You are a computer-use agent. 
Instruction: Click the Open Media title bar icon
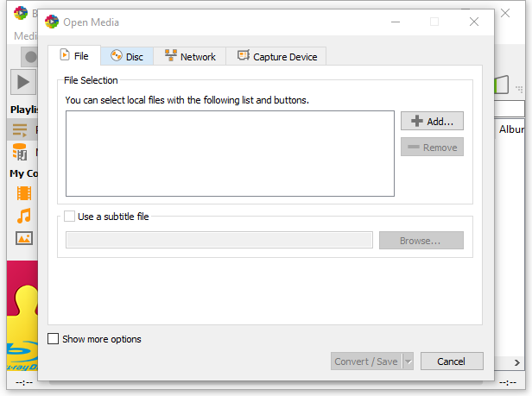coord(52,22)
